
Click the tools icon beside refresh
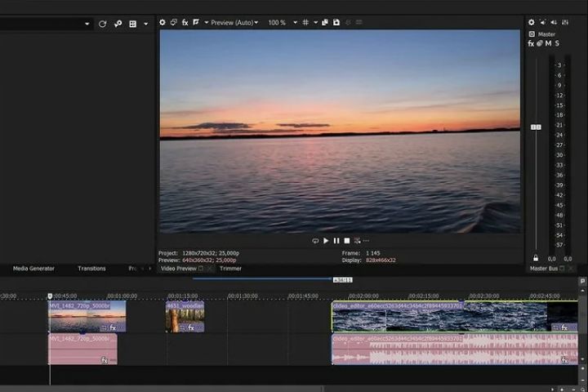118,24
